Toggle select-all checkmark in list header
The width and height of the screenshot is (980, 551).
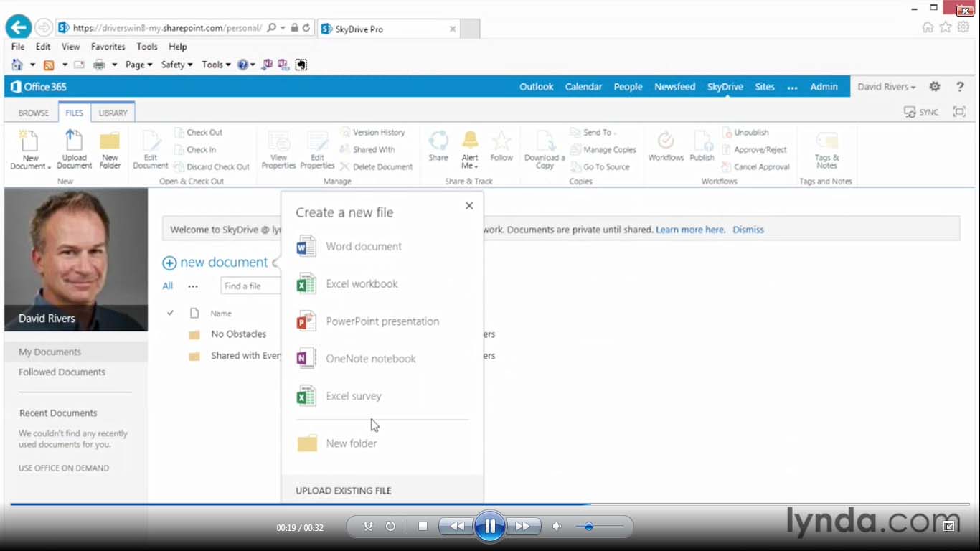point(170,313)
